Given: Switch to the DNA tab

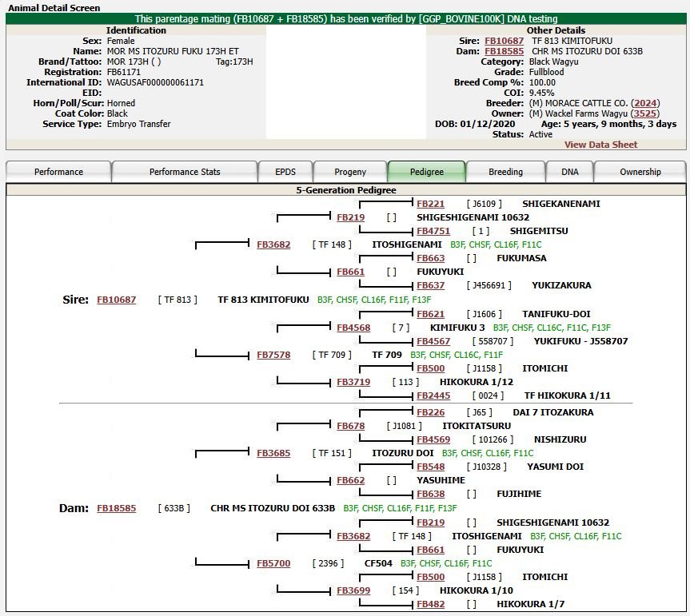Looking at the screenshot, I should (x=569, y=172).
